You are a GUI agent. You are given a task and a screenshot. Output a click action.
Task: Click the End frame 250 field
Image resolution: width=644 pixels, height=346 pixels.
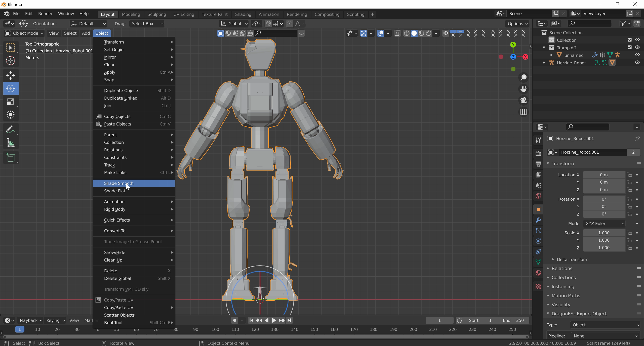513,320
